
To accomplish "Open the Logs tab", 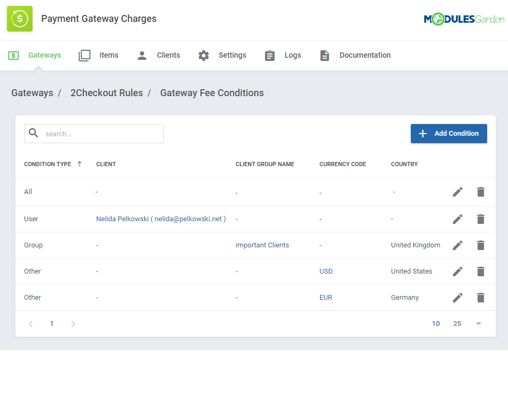I will tap(283, 56).
